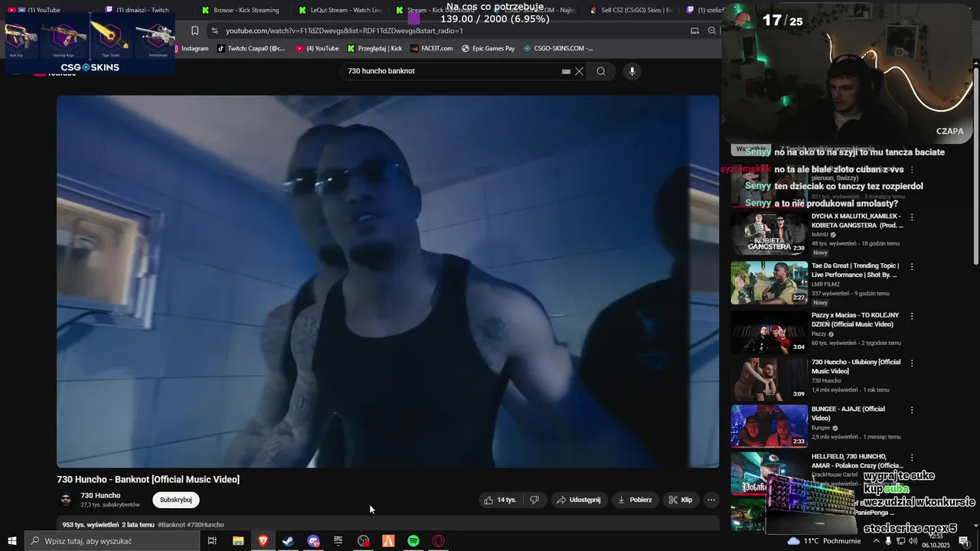Open Instagram bookmark
Viewport: 980px width, 551px height.
click(x=191, y=48)
